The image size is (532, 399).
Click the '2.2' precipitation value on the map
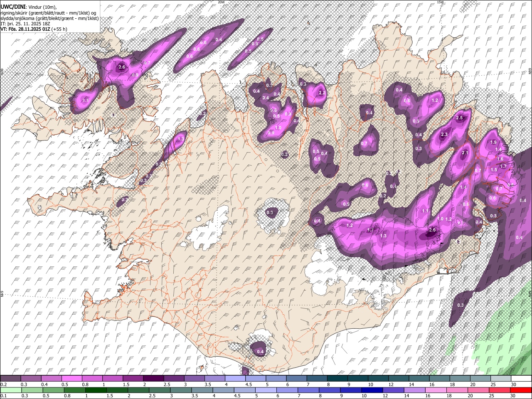click(322, 93)
